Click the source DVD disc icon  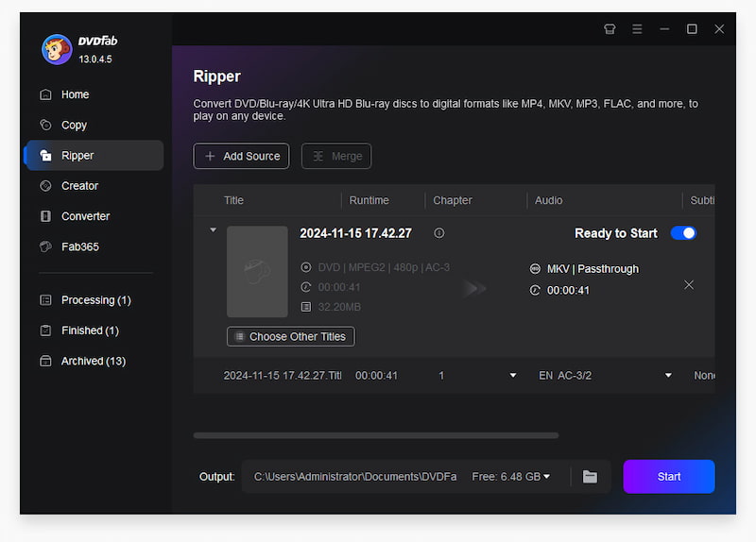tap(305, 267)
